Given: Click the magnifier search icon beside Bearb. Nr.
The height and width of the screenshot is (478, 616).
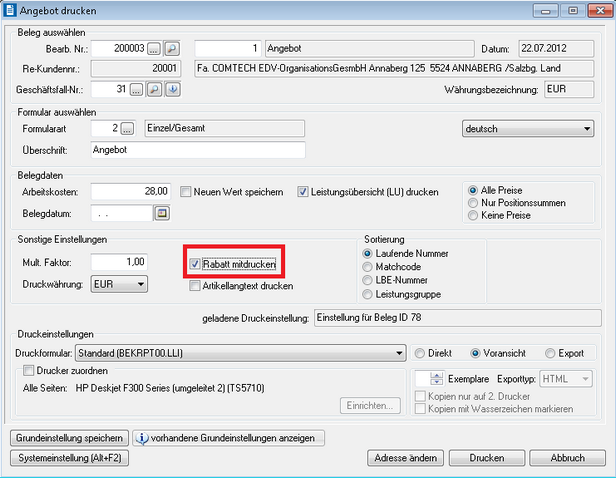Looking at the screenshot, I should (170, 48).
